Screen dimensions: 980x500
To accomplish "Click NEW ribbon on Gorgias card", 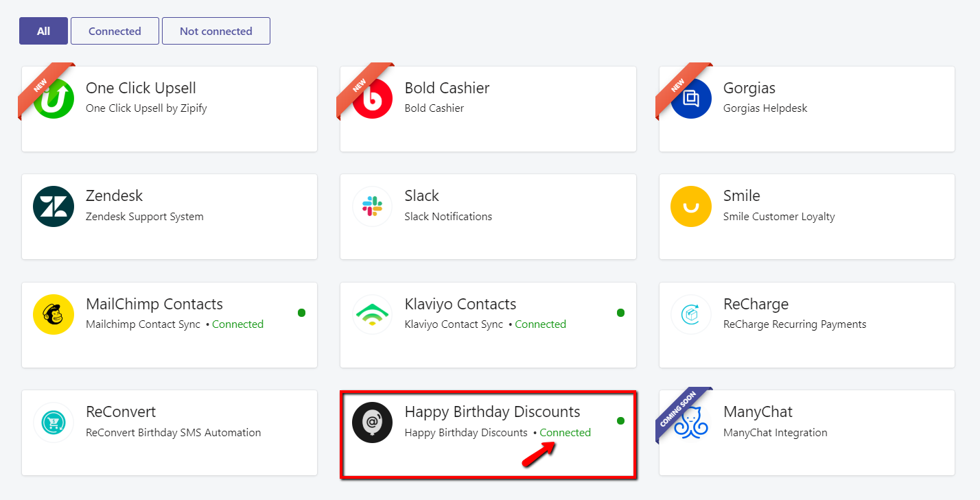I will (x=680, y=86).
